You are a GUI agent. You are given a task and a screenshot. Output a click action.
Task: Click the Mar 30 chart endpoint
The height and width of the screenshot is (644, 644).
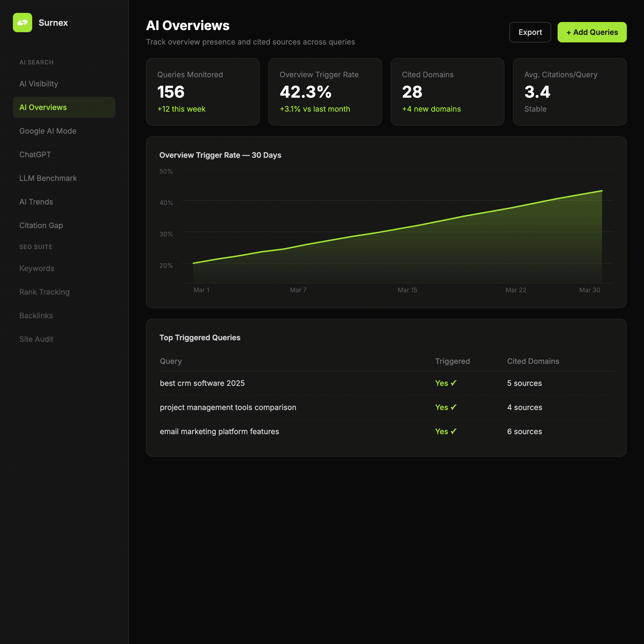602,191
